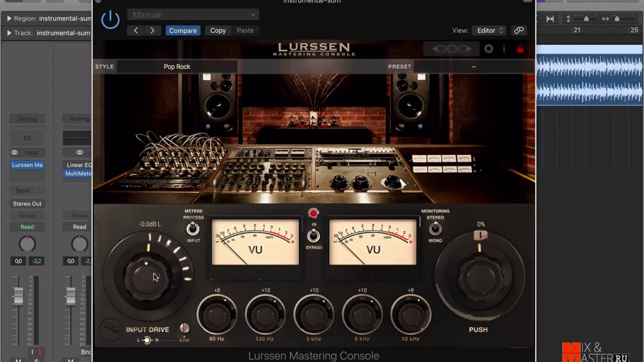
Task: Click the Input Drive L-R balance slider
Action: coord(147,340)
